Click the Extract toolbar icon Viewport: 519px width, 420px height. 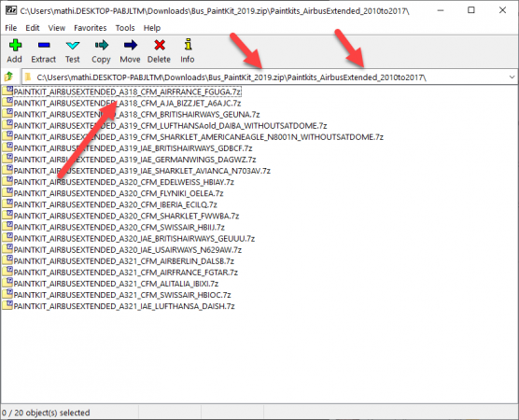click(44, 45)
